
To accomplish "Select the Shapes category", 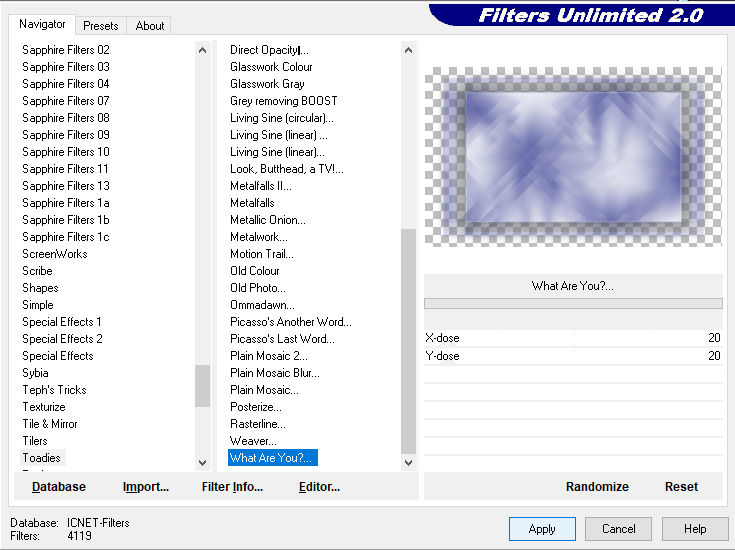I will 40,288.
